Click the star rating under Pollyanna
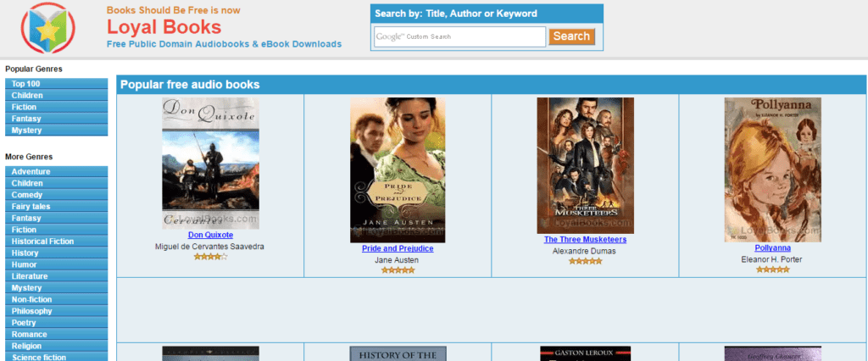This screenshot has width=868, height=361. click(773, 269)
